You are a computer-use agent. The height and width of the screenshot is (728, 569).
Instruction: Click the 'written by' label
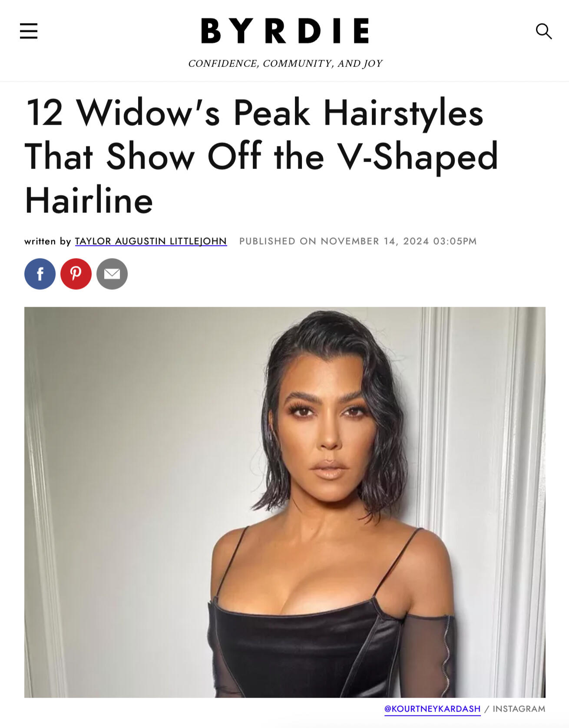[47, 241]
